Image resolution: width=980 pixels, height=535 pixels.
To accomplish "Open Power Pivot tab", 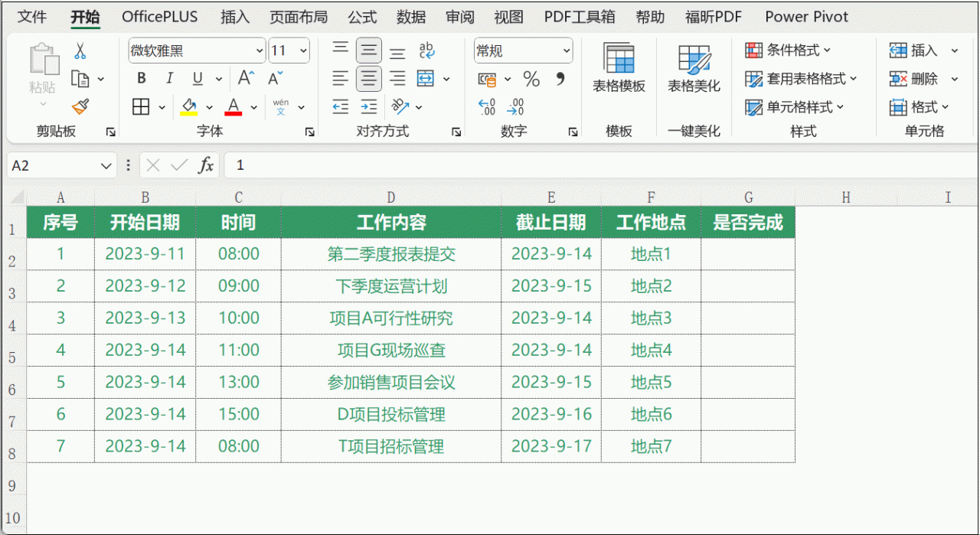I will [x=806, y=17].
